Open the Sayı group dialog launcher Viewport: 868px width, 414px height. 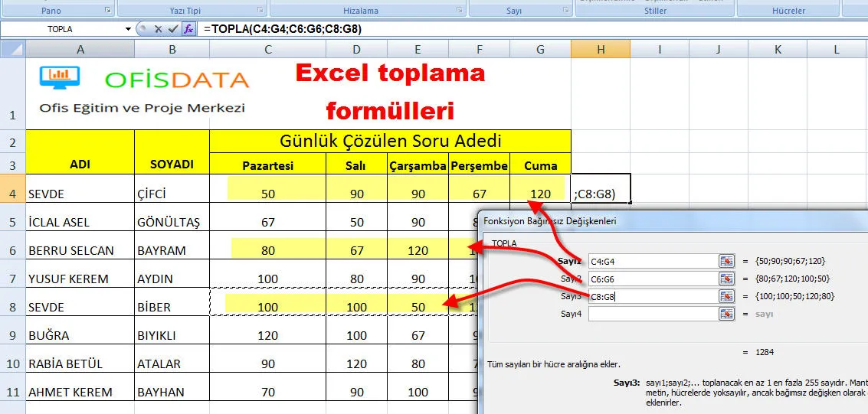pyautogui.click(x=565, y=11)
